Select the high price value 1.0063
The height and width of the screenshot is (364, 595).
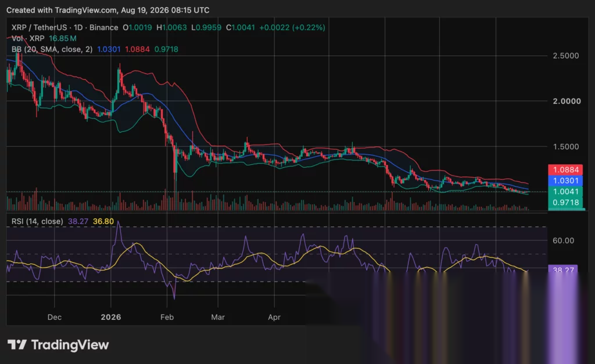tap(174, 28)
